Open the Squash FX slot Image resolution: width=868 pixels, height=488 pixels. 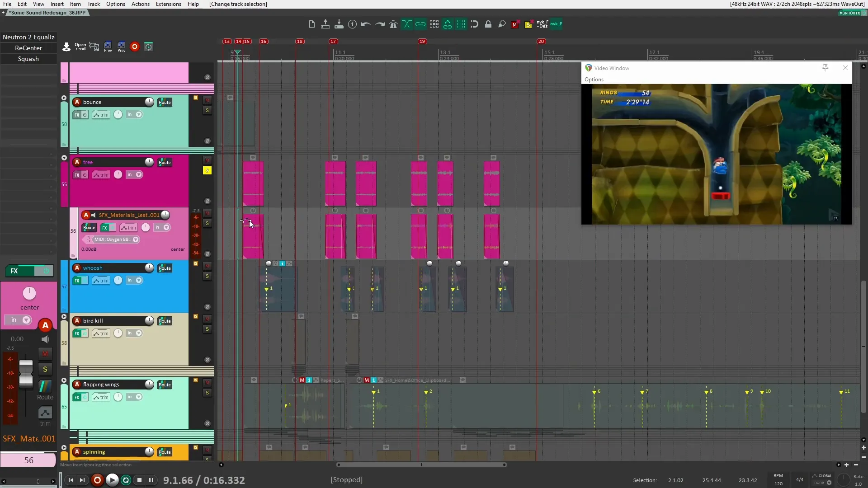(x=28, y=59)
